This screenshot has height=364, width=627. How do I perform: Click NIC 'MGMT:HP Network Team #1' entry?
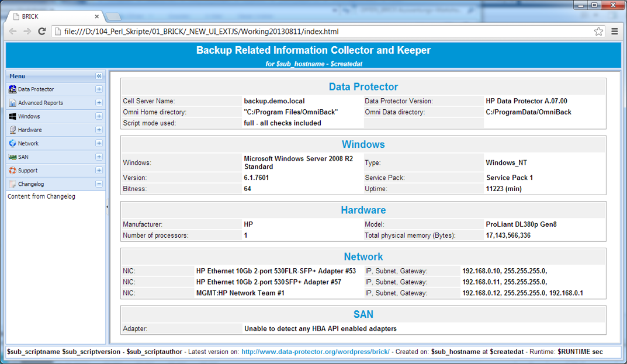pyautogui.click(x=240, y=293)
